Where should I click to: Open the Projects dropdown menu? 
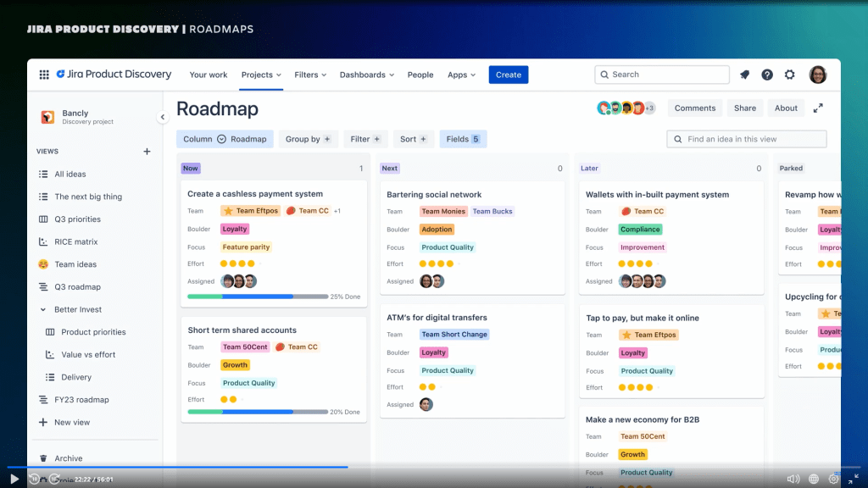point(261,75)
